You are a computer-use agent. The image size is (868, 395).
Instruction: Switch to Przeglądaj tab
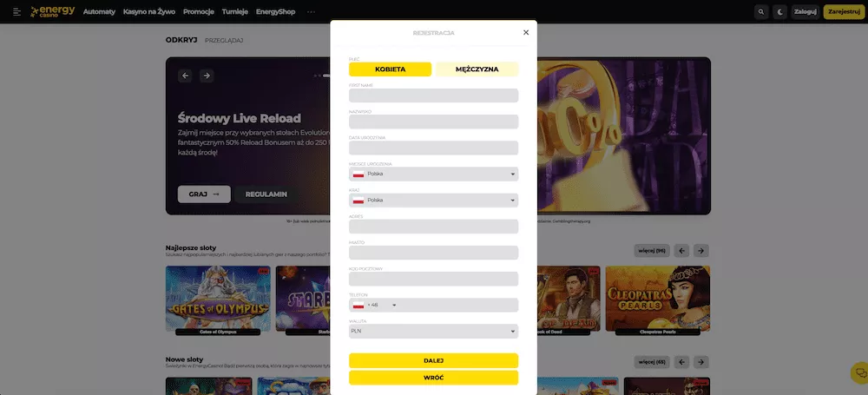(x=224, y=41)
